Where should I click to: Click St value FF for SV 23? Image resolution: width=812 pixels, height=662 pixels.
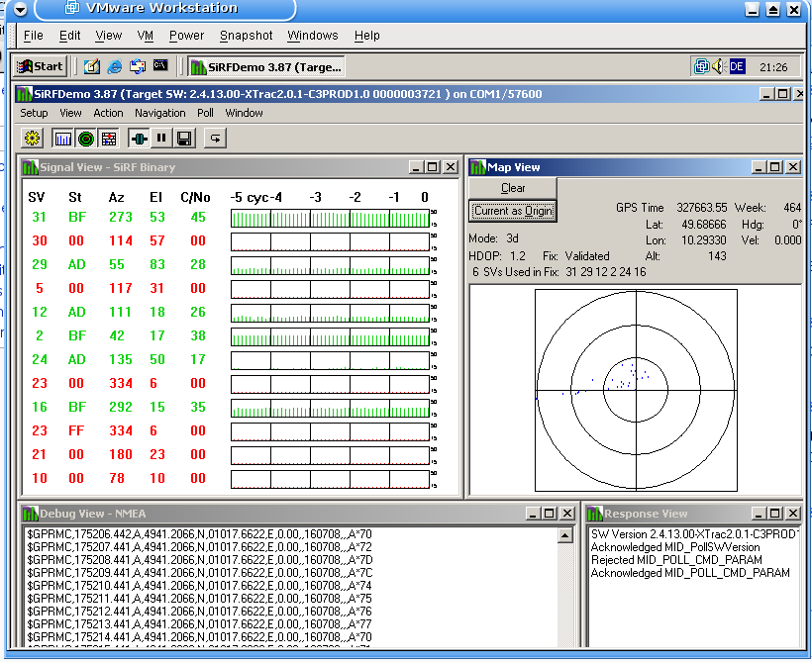(x=76, y=430)
